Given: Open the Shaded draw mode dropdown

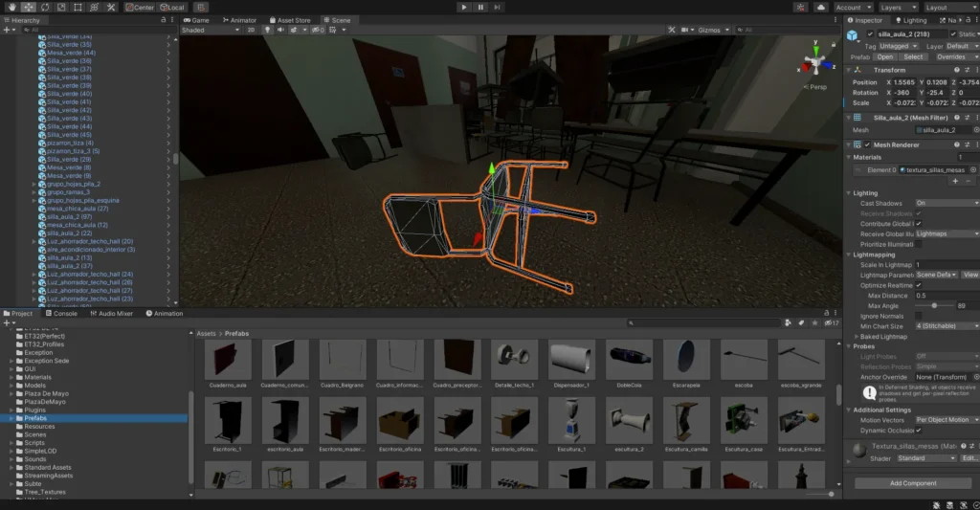Looking at the screenshot, I should tap(211, 30).
